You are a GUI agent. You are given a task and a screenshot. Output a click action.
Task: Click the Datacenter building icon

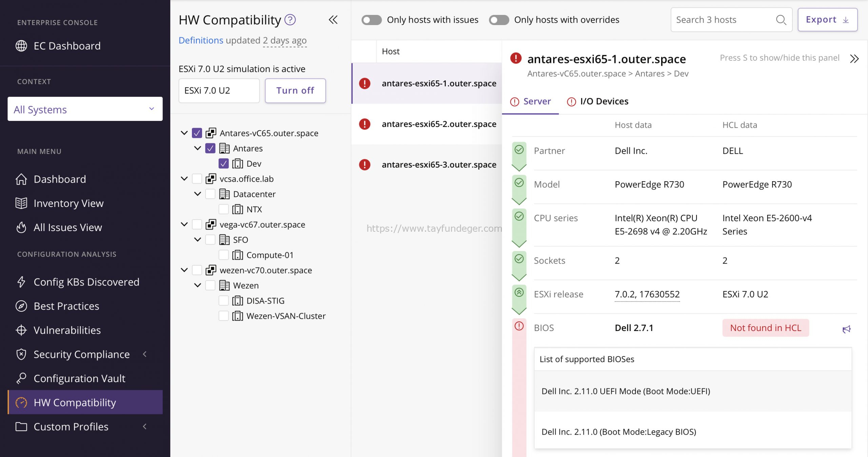[x=224, y=194]
